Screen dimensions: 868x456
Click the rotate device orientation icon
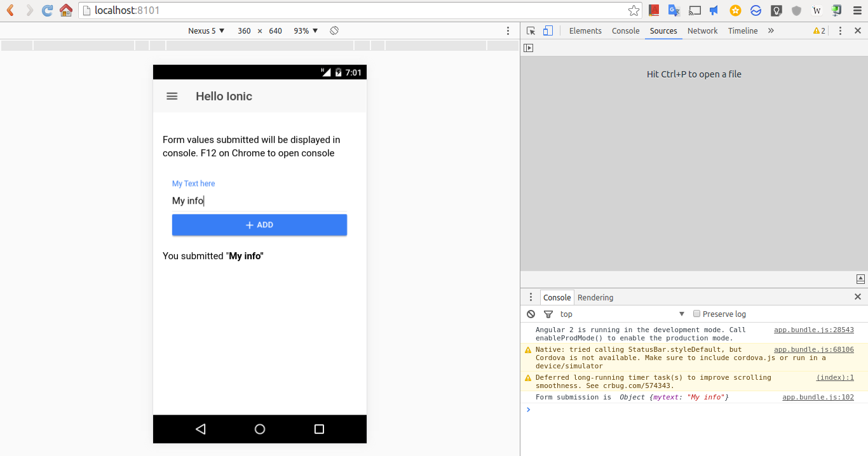(334, 30)
